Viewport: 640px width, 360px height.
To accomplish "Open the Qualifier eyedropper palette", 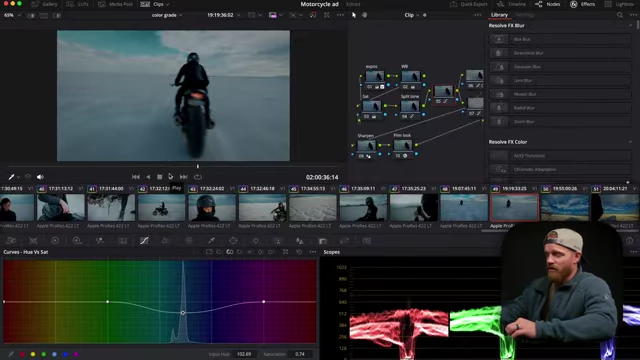I will (x=211, y=241).
